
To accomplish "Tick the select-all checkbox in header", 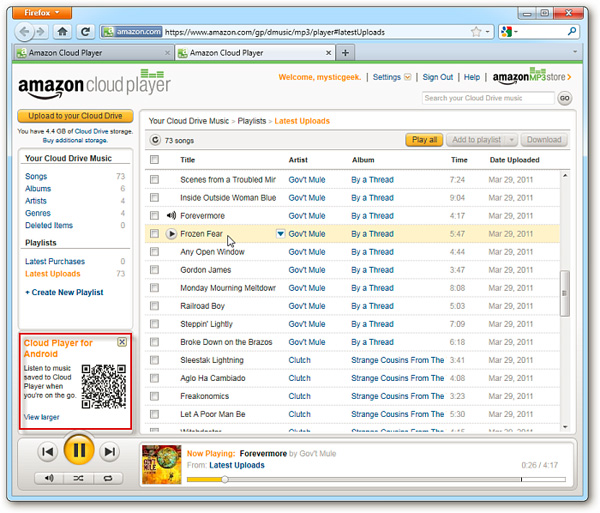I will point(154,160).
